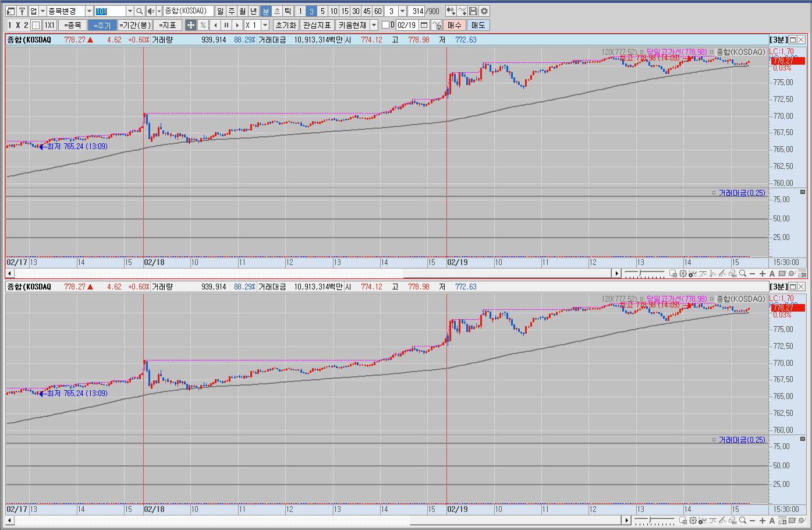Open the calendar date picker icon
Image resolution: width=812 pixels, height=530 pixels.
[x=424, y=25]
